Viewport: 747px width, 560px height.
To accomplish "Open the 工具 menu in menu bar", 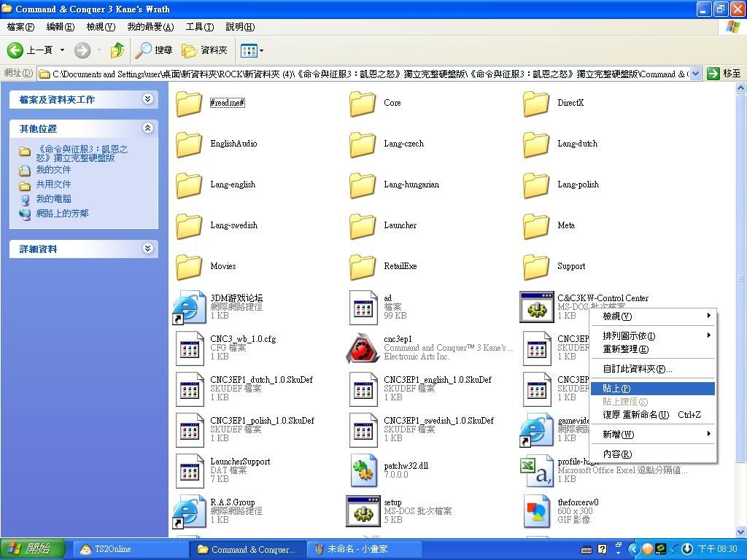I will coord(199,27).
